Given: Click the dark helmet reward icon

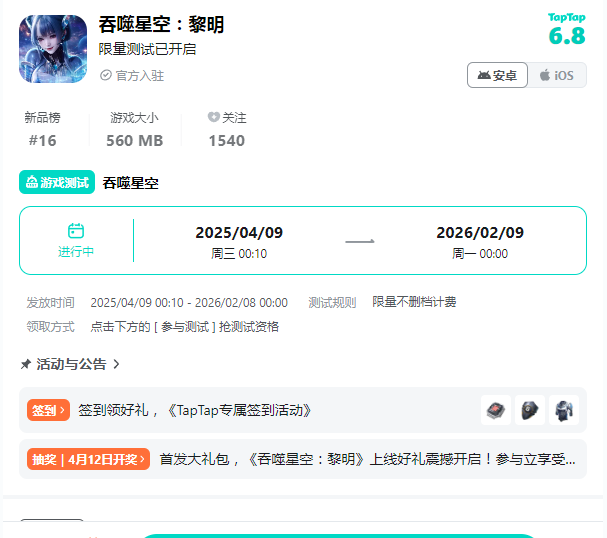Looking at the screenshot, I should tap(530, 410).
